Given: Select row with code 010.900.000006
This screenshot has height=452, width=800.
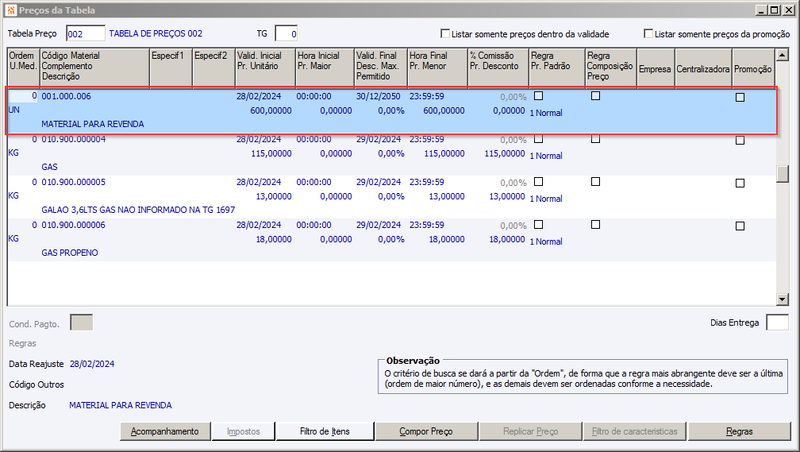Looking at the screenshot, I should point(391,239).
